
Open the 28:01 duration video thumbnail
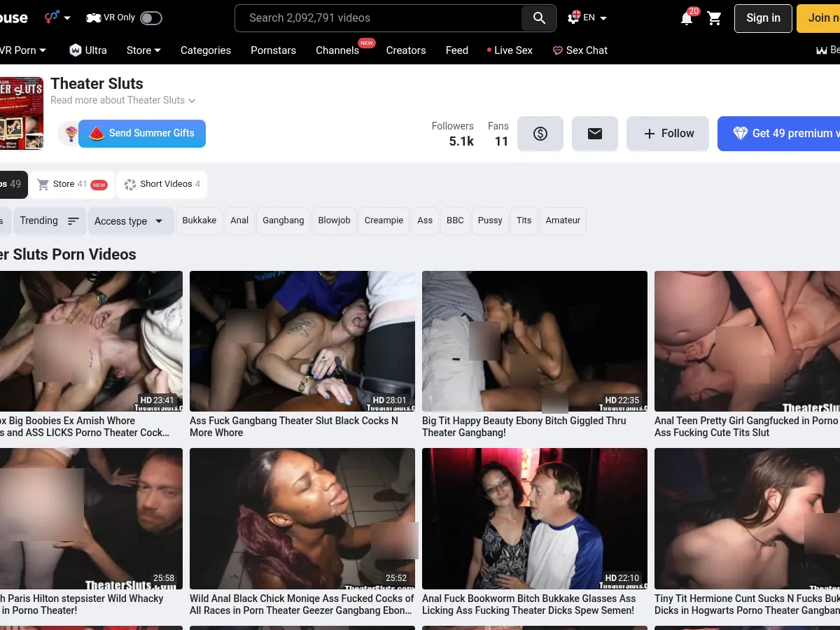pyautogui.click(x=302, y=341)
